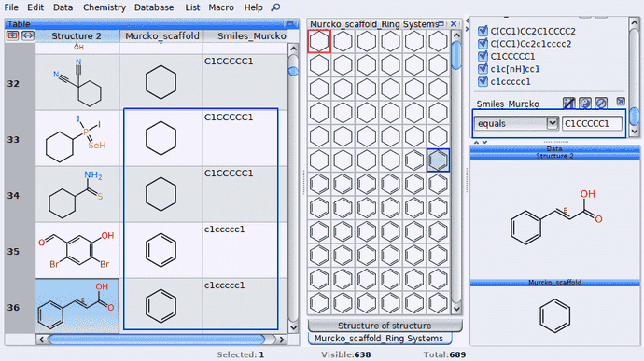The width and height of the screenshot is (644, 361).
Task: Switch to Murcko_scaffold_Ring Systems bottom tab
Action: [x=379, y=339]
